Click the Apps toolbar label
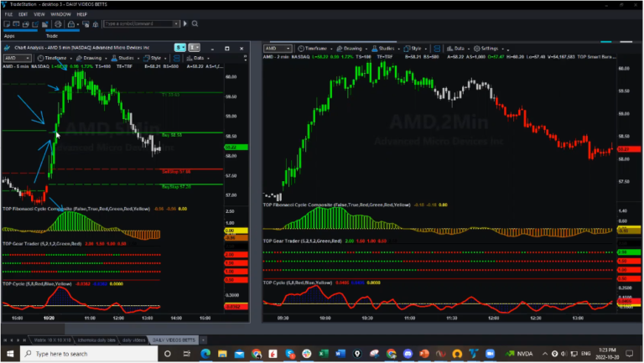Image resolution: width=644 pixels, height=363 pixels. 9,36
